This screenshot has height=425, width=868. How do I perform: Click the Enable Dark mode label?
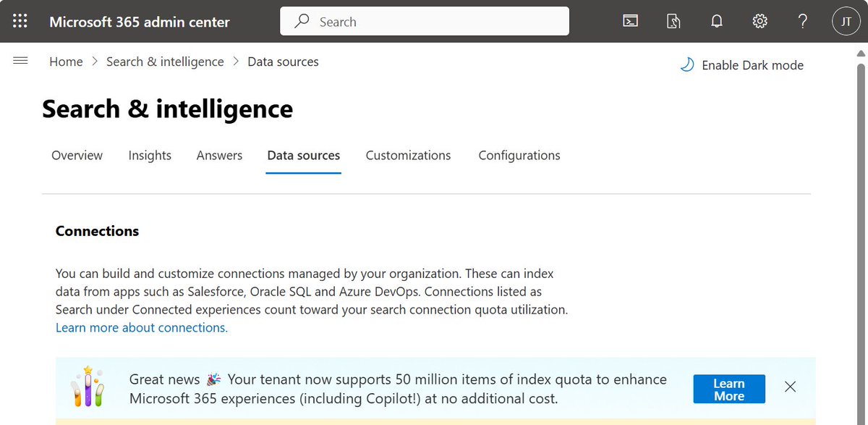pyautogui.click(x=752, y=65)
